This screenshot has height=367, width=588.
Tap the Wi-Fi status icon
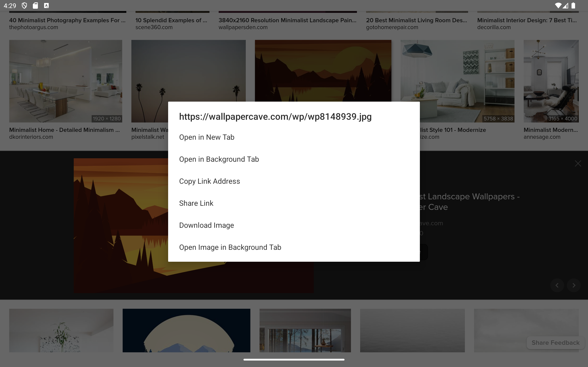(558, 6)
